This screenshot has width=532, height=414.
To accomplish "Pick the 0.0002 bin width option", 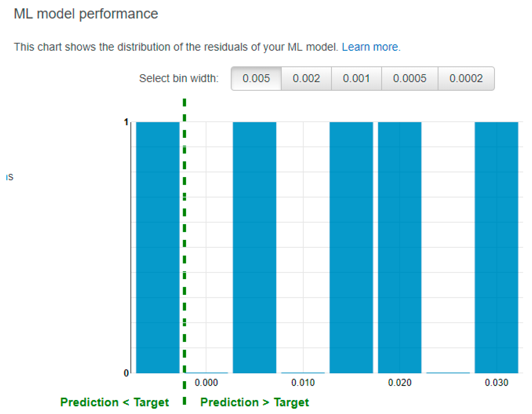I will (466, 79).
